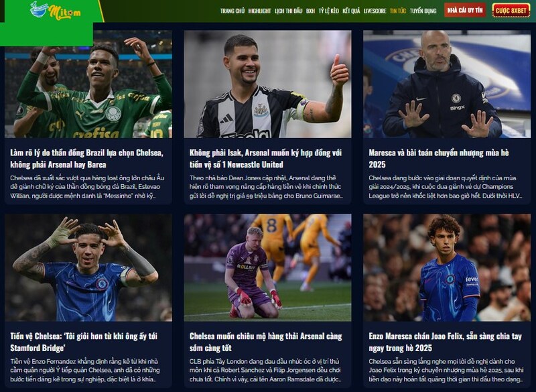
Task: Open the TUYỂN DỤNG recruitment page
Action: pos(423,11)
